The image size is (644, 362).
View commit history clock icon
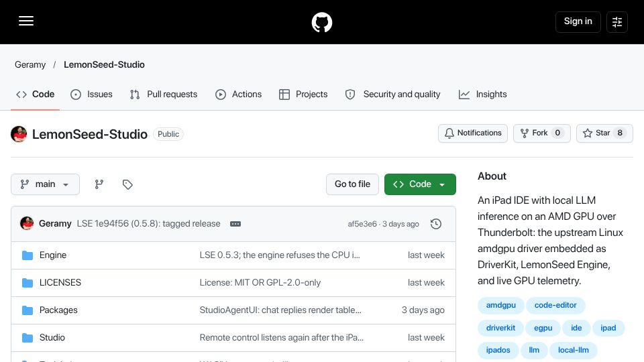436,224
